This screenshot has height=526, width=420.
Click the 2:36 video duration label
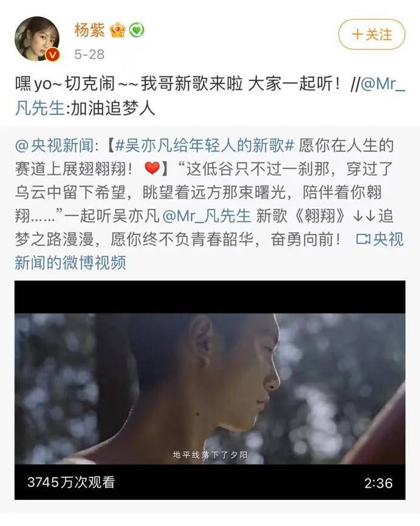379,483
